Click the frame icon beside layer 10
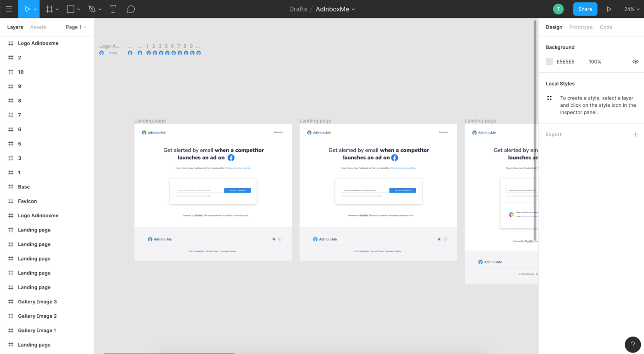 [11, 72]
